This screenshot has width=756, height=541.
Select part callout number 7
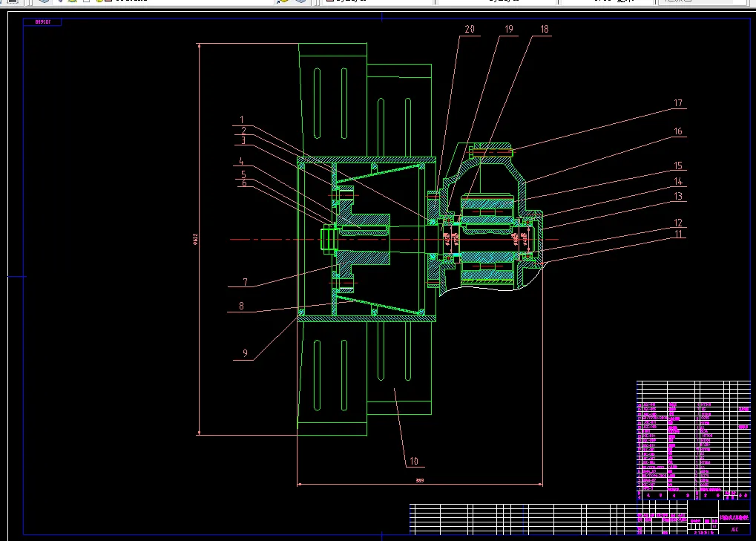245,282
